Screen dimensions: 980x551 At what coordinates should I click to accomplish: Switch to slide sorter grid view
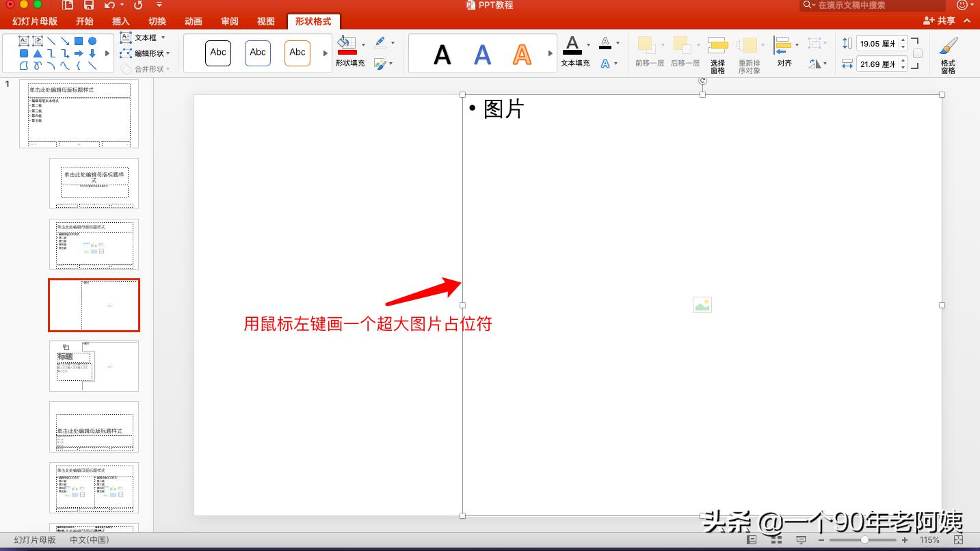(776, 540)
